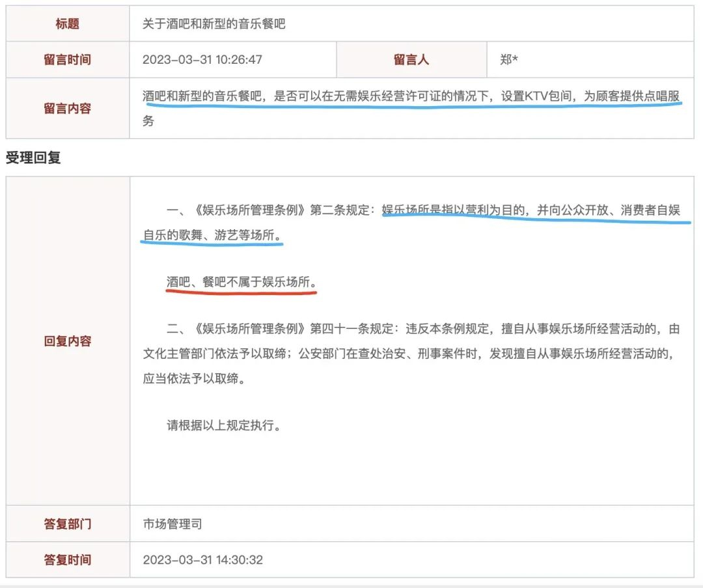This screenshot has height=588, width=703.
Task: Click the closing line 请根据以上规定执行
Action: point(223,426)
